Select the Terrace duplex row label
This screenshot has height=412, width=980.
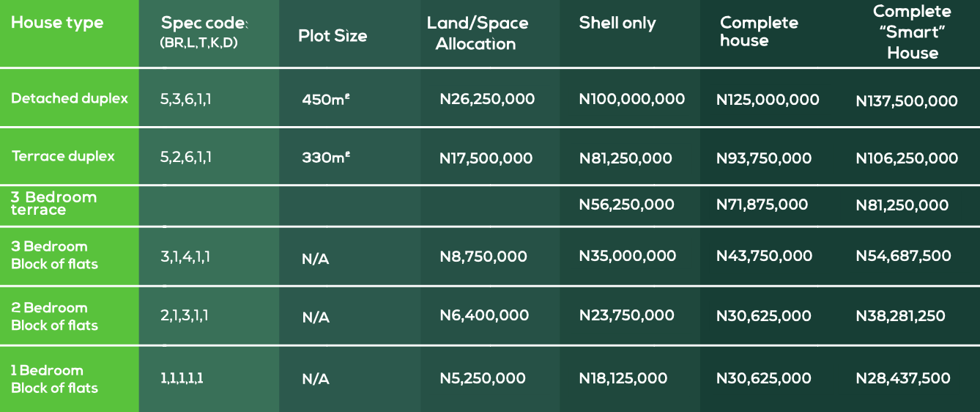click(x=64, y=156)
